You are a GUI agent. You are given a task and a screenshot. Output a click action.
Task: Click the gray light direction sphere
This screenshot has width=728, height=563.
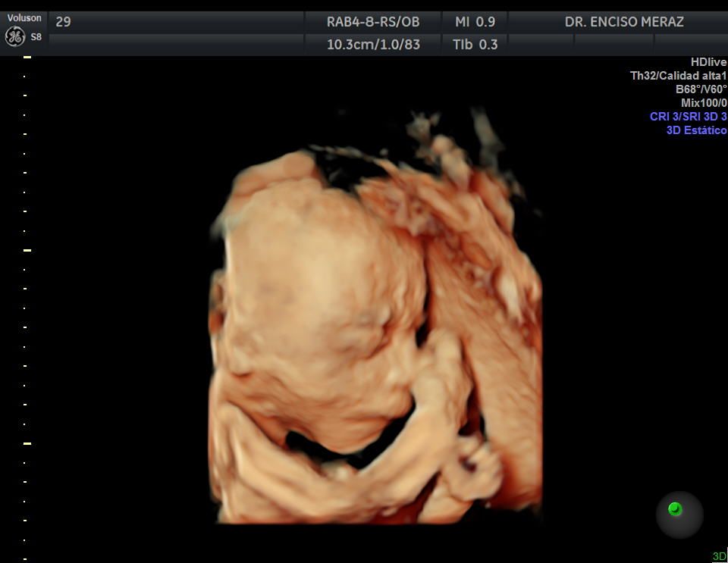tap(680, 515)
